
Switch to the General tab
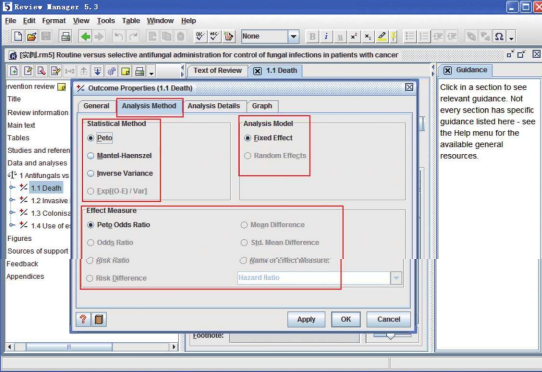coord(96,106)
